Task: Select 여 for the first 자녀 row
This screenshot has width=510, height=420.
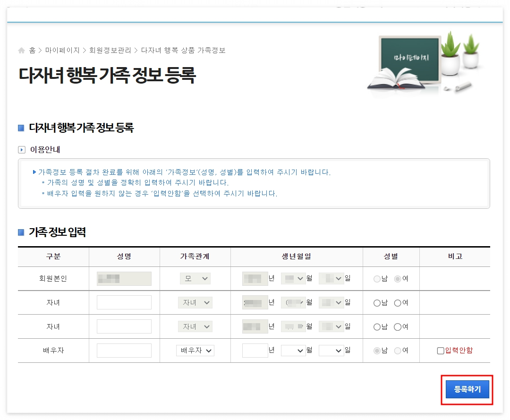Action: [398, 303]
